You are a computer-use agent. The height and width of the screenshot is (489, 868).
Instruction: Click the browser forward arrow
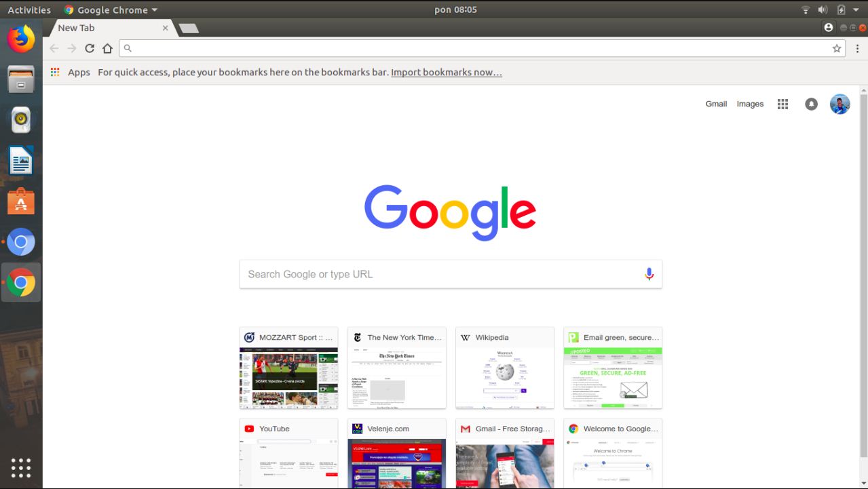[x=72, y=48]
